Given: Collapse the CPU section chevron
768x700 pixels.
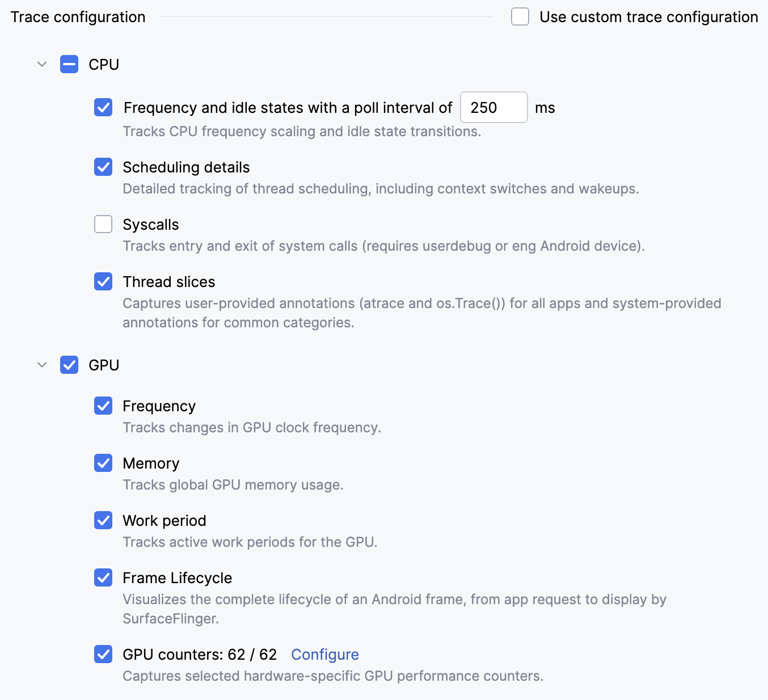Looking at the screenshot, I should [42, 64].
